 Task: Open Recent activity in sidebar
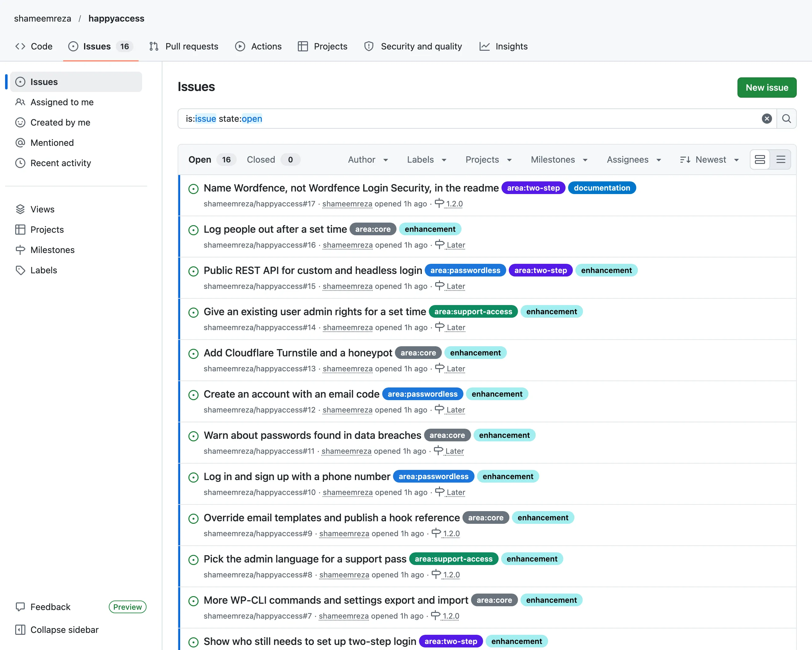coord(76,163)
